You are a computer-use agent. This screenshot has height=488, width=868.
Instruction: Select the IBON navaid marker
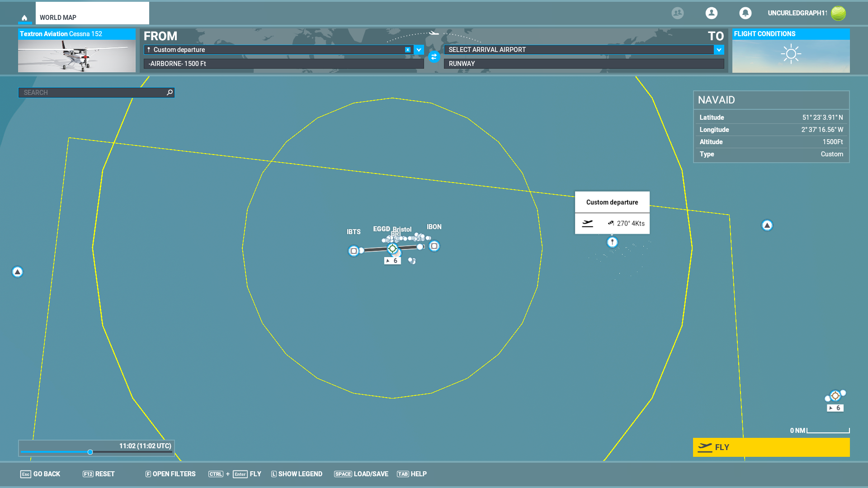click(x=434, y=246)
